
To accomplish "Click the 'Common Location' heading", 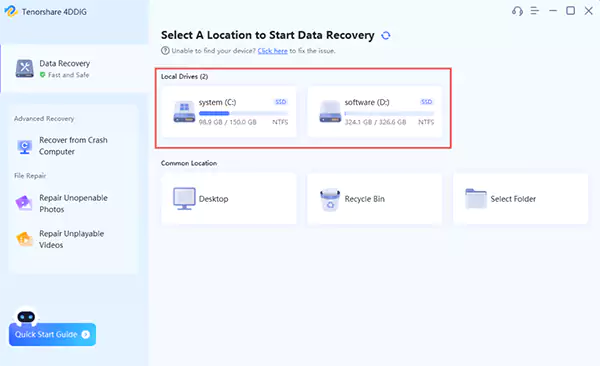I will 189,163.
